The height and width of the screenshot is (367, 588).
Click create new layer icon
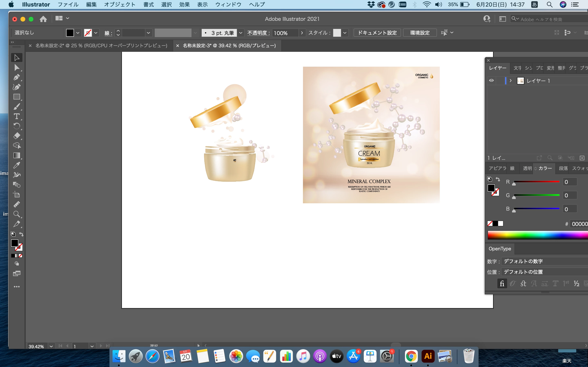click(582, 158)
